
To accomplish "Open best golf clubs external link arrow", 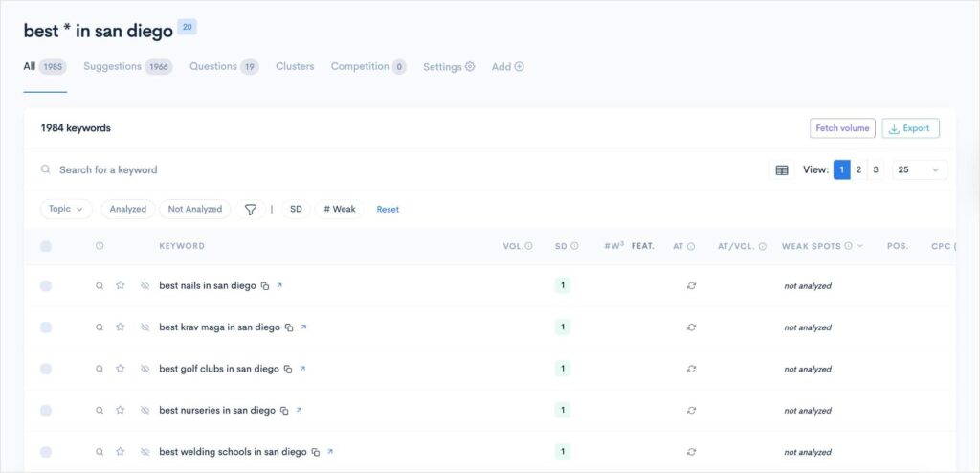I will (302, 369).
